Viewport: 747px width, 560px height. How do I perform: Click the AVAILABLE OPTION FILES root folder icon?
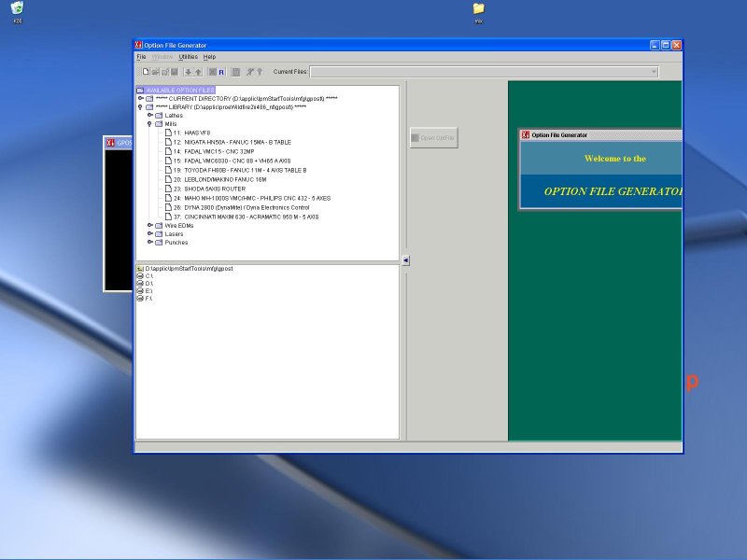coord(140,90)
